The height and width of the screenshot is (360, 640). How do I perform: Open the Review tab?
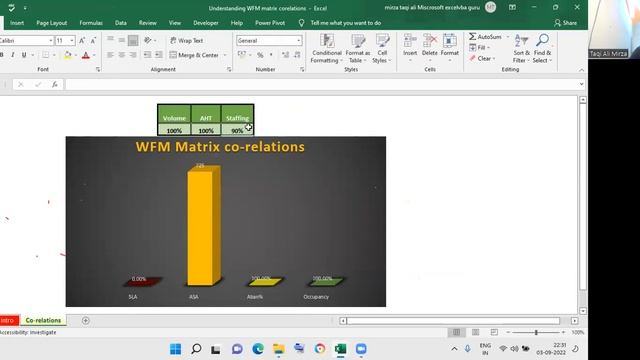pos(147,23)
